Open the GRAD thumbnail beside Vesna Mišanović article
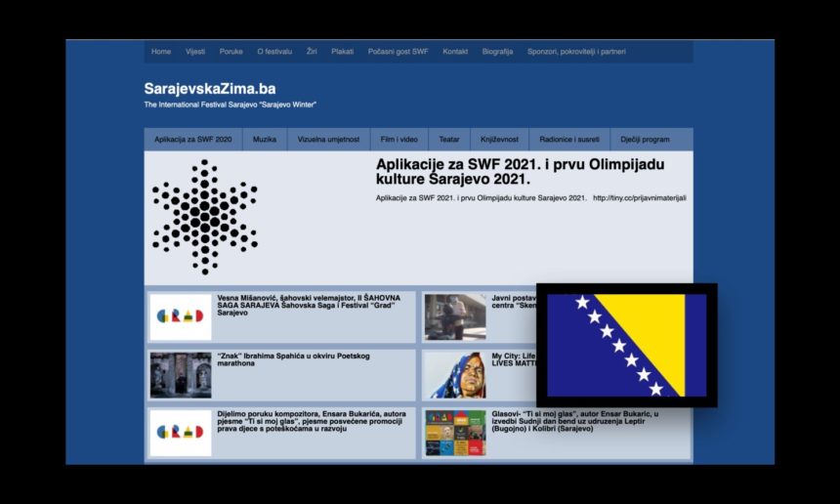 [181, 316]
